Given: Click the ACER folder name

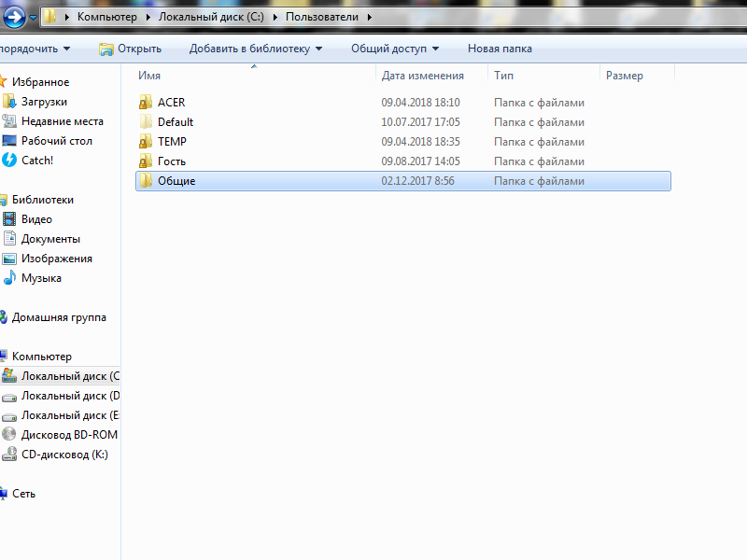Looking at the screenshot, I should (x=172, y=103).
